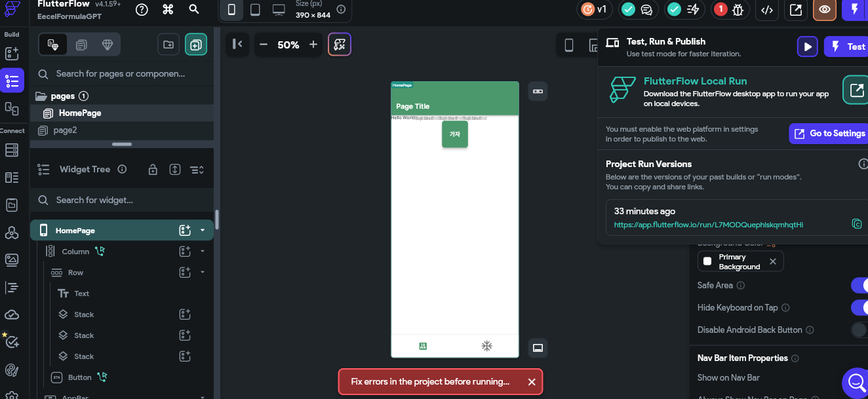Select the phone canvas size
The height and width of the screenshot is (399, 868).
point(231,9)
